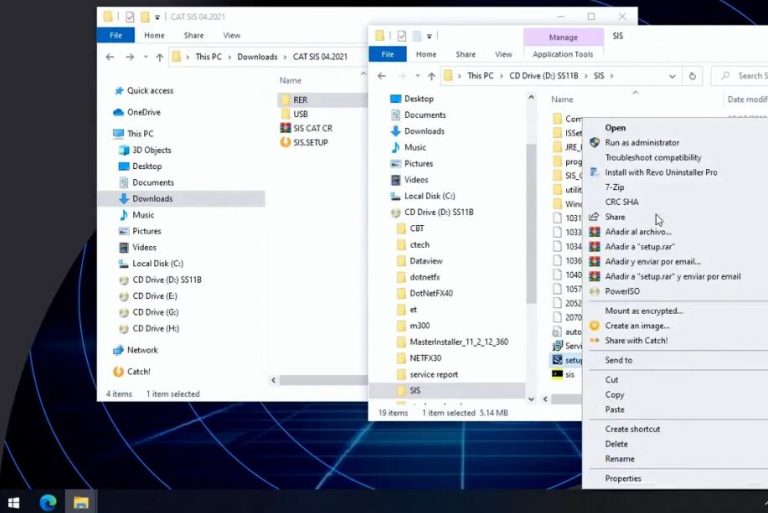Image resolution: width=768 pixels, height=513 pixels.
Task: Open the View tab in CAT SIS window
Action: coord(231,35)
